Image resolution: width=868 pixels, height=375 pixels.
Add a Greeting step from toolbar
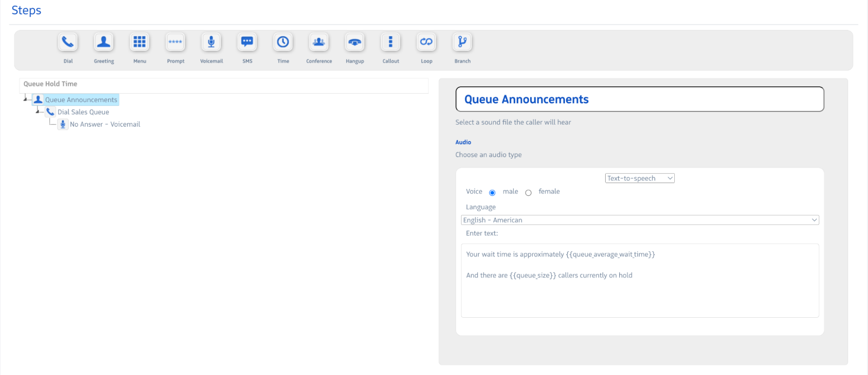(104, 42)
